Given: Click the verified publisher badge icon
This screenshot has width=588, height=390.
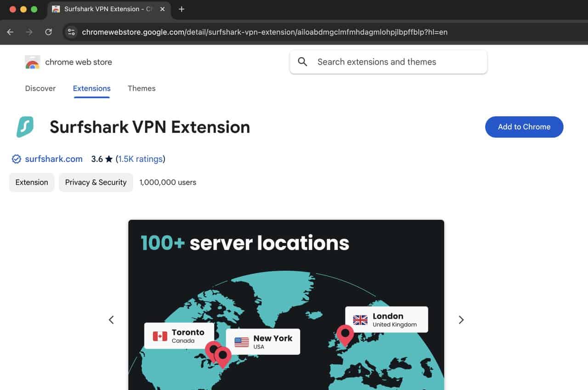Looking at the screenshot, I should 17,159.
